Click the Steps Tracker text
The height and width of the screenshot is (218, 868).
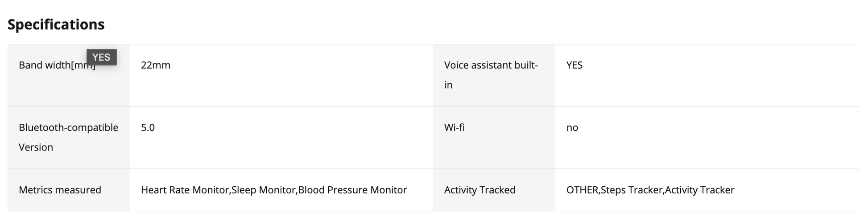coord(632,190)
